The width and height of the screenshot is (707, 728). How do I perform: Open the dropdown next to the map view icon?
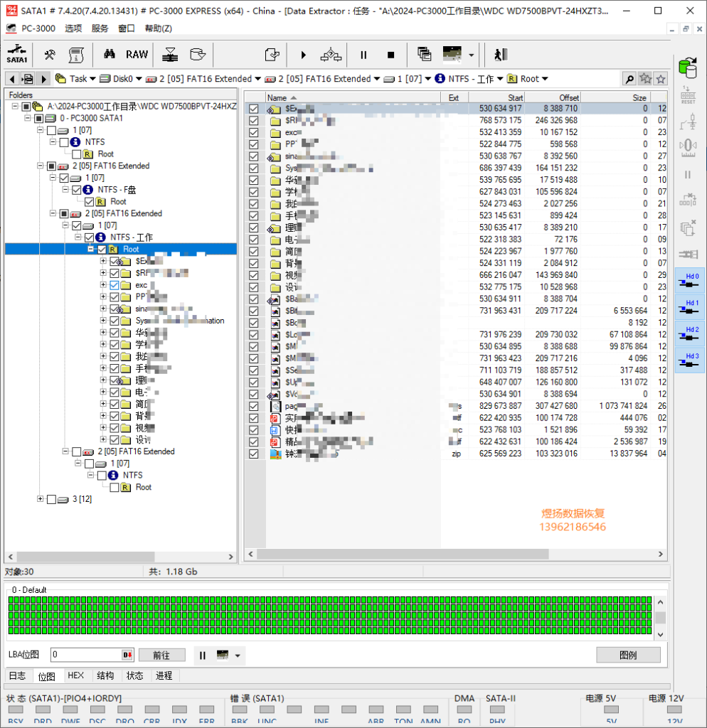[472, 55]
